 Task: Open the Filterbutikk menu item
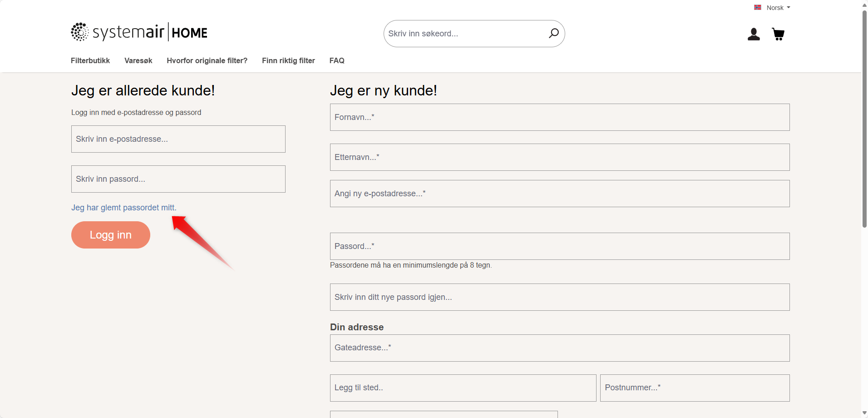click(x=90, y=60)
